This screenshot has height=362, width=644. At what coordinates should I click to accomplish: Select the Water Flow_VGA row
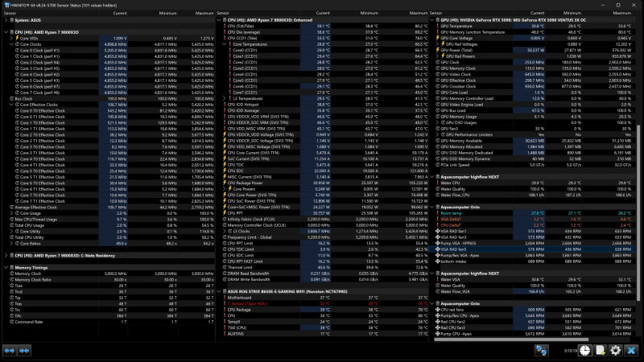(531, 291)
